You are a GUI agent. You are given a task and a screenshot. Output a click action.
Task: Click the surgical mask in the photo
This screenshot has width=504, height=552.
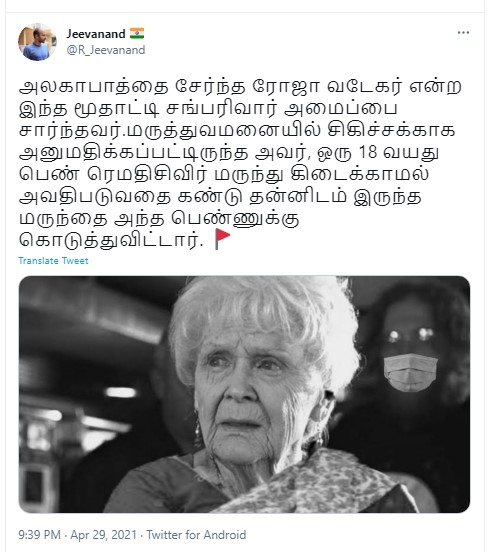[410, 373]
